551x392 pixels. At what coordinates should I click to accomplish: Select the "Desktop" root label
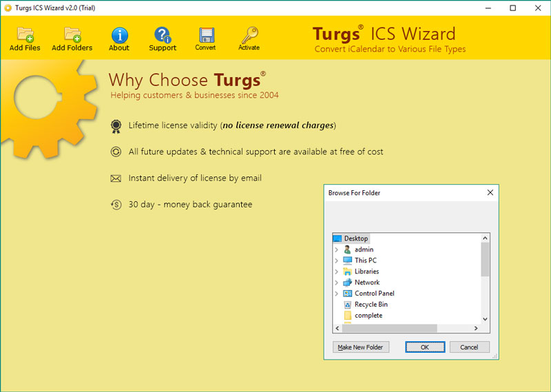[x=356, y=238]
